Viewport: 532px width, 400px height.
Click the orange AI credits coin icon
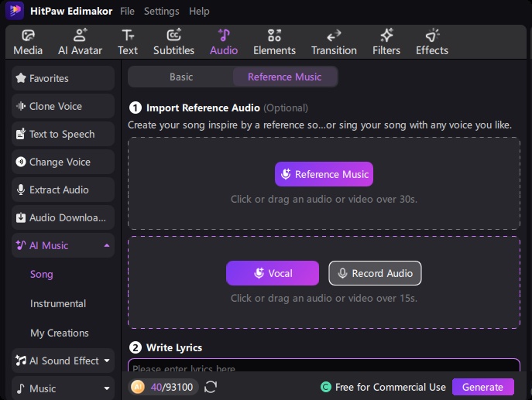[x=138, y=387]
